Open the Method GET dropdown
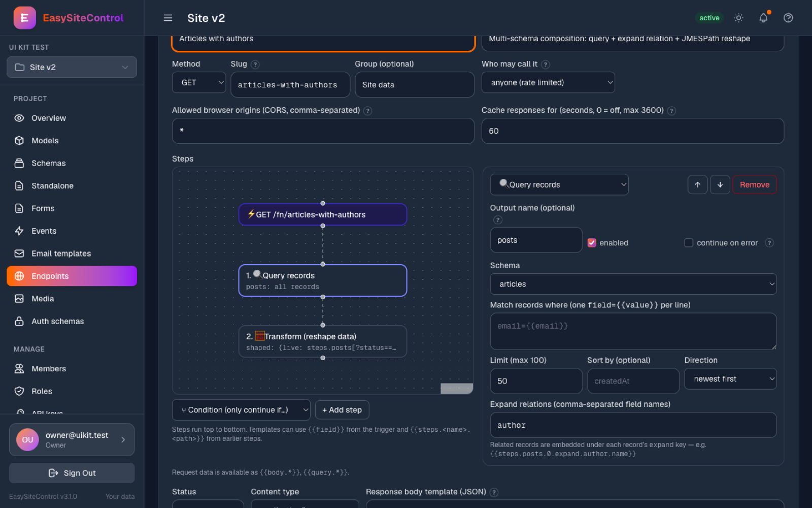The image size is (812, 508). 199,82
